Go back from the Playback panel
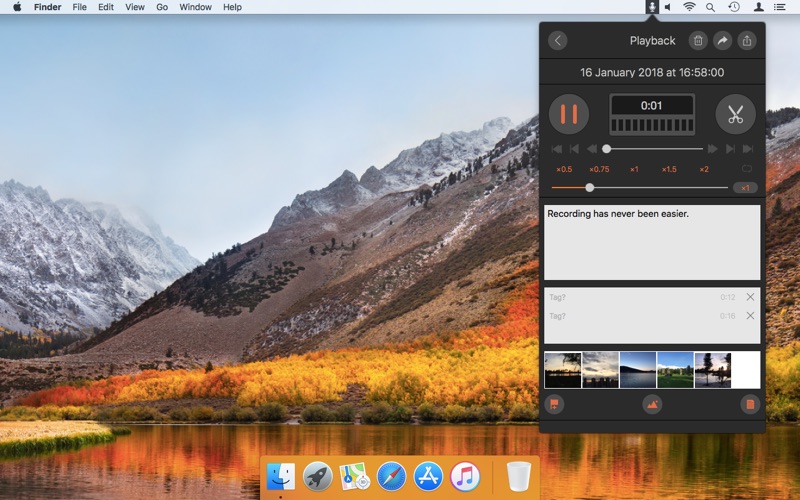This screenshot has height=500, width=800. click(x=558, y=40)
